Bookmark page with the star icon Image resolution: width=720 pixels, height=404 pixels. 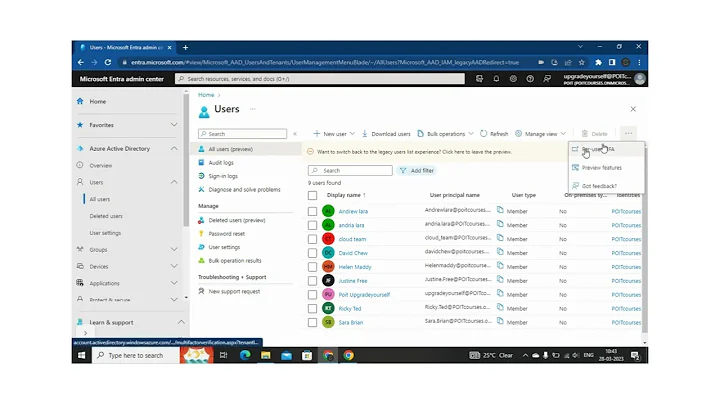[x=582, y=62]
